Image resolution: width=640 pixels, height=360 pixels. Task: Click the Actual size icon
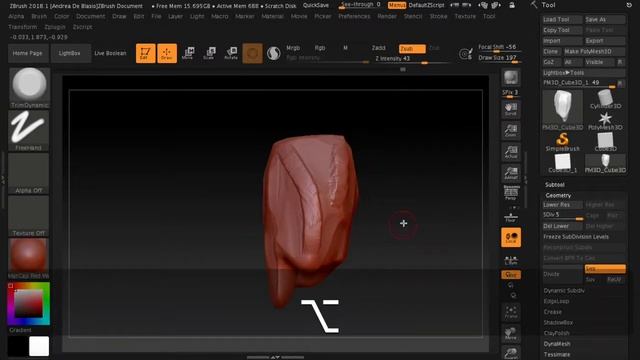pyautogui.click(x=511, y=152)
